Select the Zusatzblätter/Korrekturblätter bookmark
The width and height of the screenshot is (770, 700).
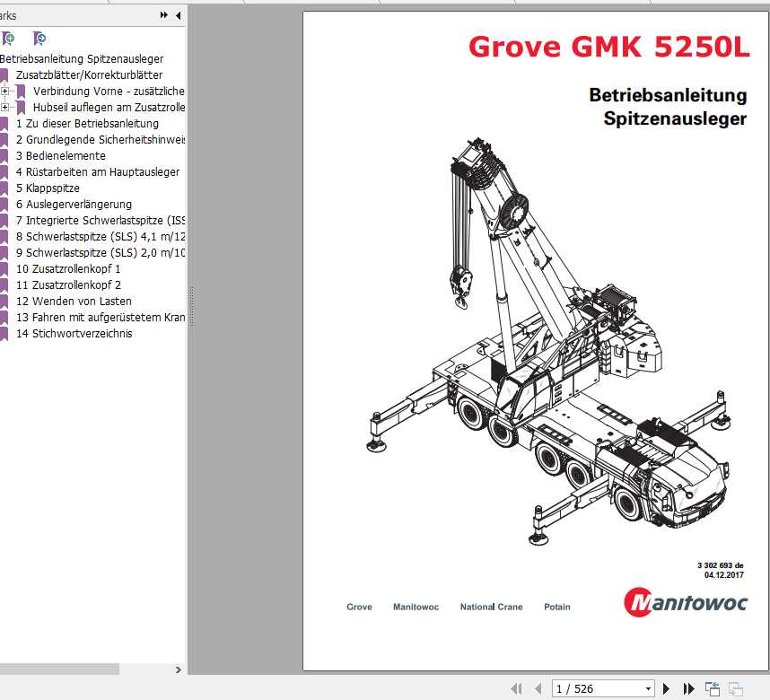pos(89,75)
